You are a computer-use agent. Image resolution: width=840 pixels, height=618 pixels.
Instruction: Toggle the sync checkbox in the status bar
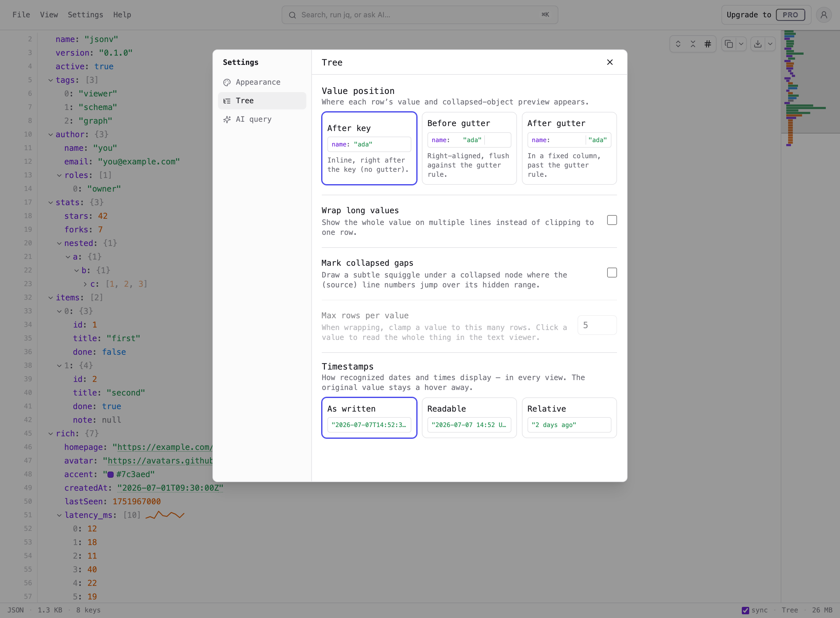[x=745, y=610]
